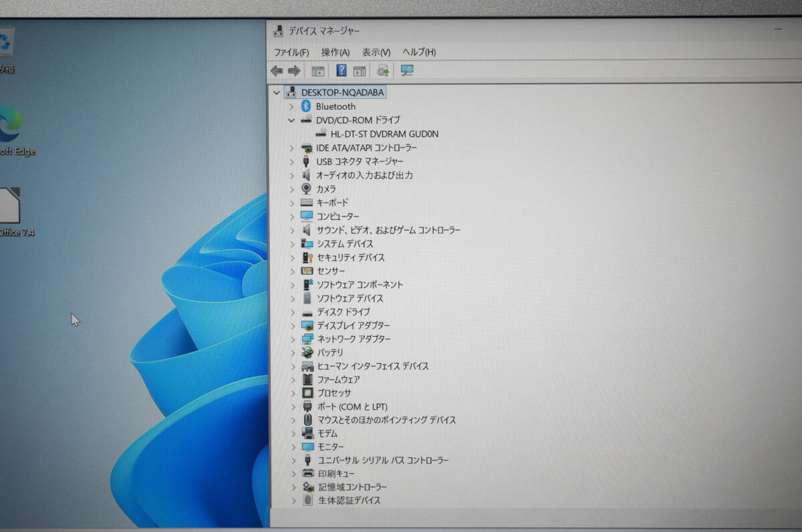Collapse the DVD/CD-ROM ドライブ category
Screen dimensions: 802x532
(x=291, y=120)
